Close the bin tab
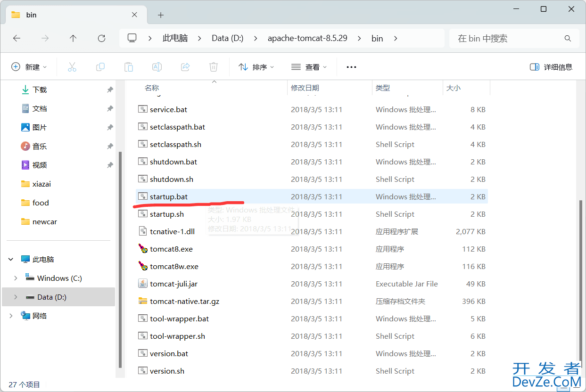Screen dimensions: 586x392 134,15
